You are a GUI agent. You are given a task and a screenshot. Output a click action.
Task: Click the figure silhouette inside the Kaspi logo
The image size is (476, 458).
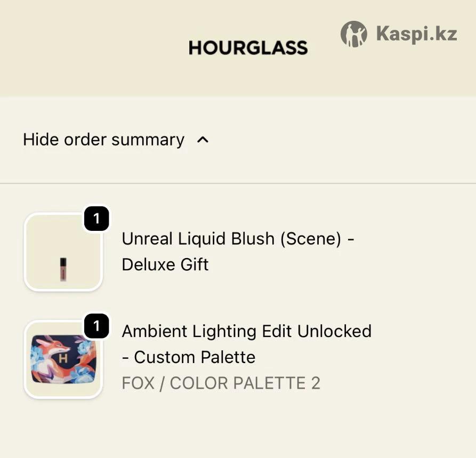pyautogui.click(x=353, y=35)
